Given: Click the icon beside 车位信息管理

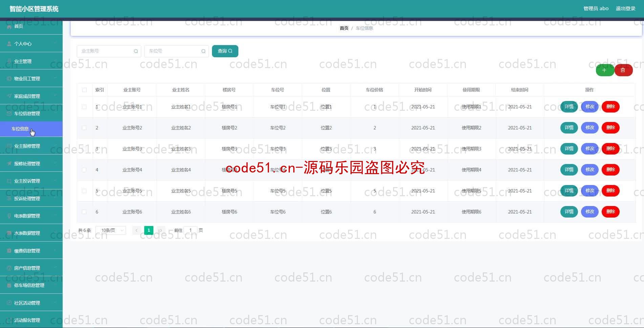Looking at the screenshot, I should point(9,114).
